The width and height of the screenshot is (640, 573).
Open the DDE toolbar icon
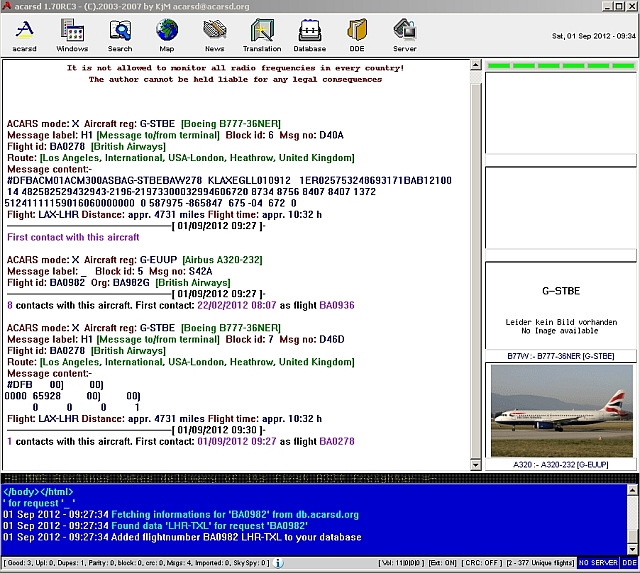(x=357, y=35)
